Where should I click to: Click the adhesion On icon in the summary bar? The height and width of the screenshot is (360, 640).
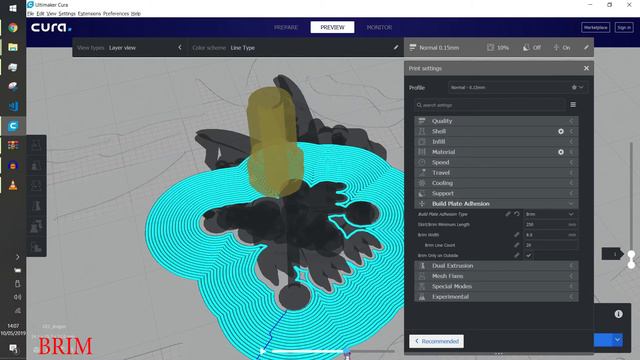coord(556,48)
